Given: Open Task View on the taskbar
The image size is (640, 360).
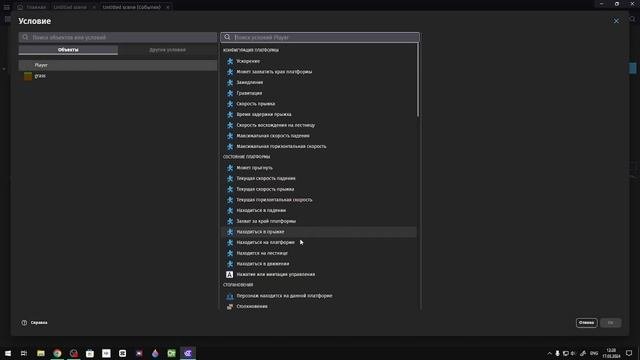Looking at the screenshot, I should pos(24,353).
